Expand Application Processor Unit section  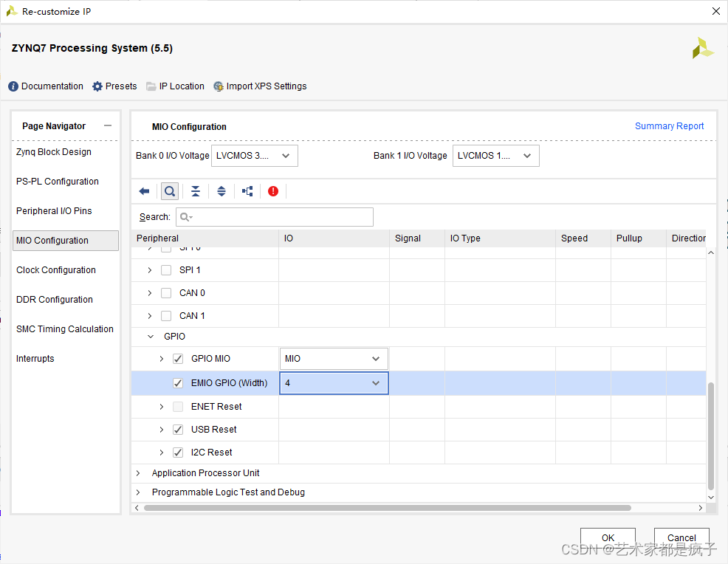coord(138,473)
